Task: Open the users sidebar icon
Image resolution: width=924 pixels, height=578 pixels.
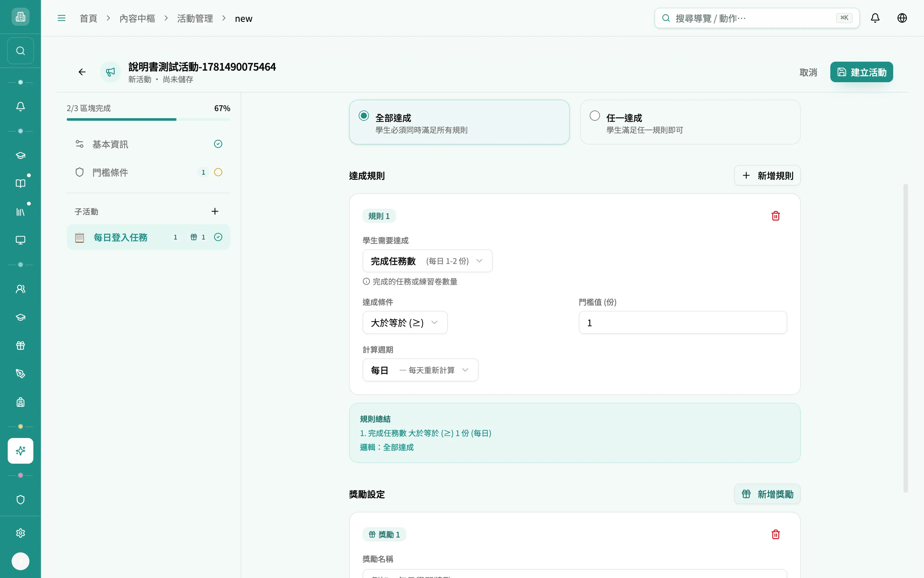Action: [x=21, y=289]
